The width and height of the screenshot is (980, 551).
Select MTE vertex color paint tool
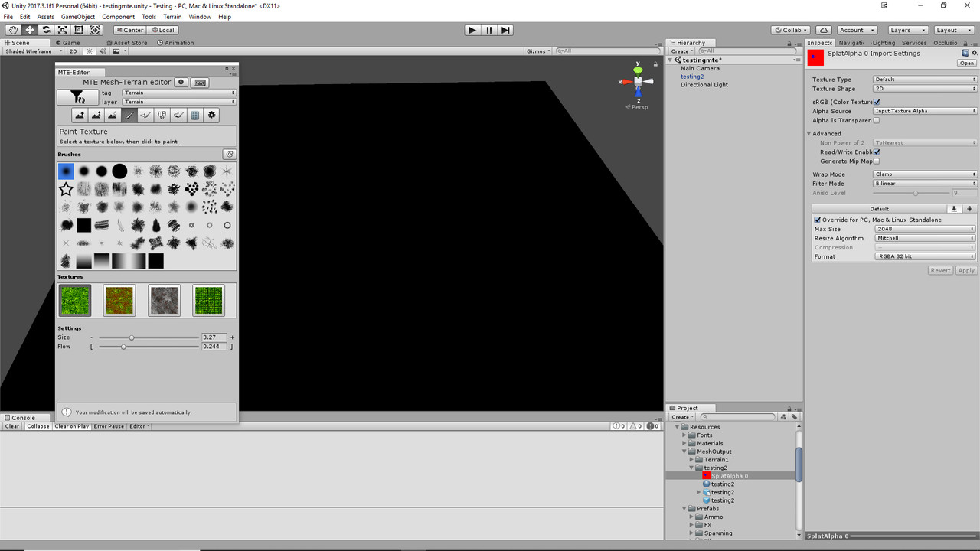[145, 116]
